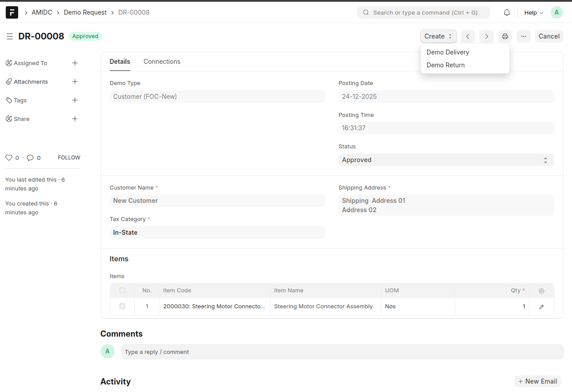
Task: Go to next document arrow
Action: click(486, 36)
